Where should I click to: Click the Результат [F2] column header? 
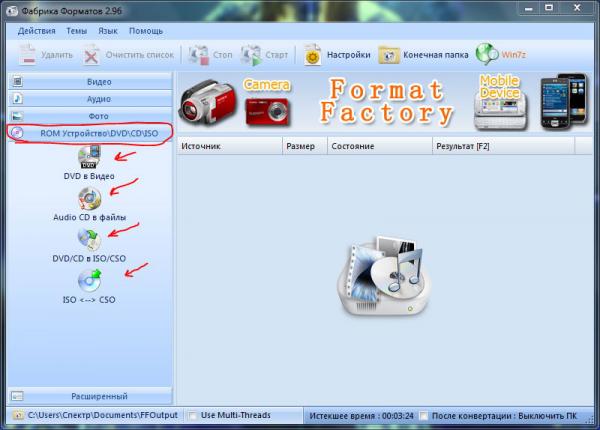(504, 146)
